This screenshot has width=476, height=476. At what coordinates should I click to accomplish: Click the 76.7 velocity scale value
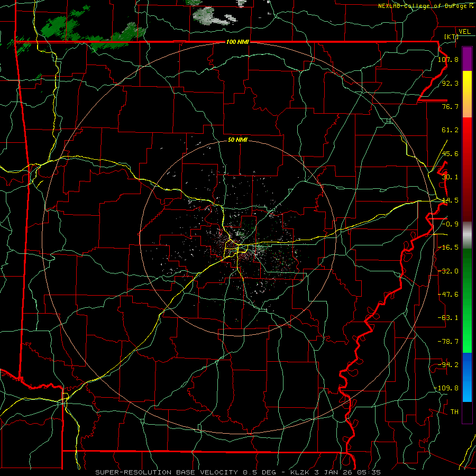tap(450, 106)
